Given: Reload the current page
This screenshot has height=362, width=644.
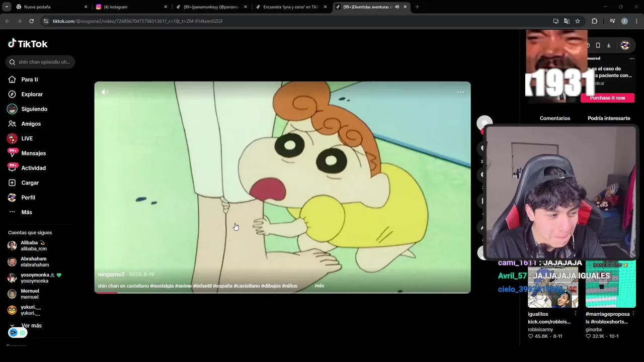Looking at the screenshot, I should 31,21.
